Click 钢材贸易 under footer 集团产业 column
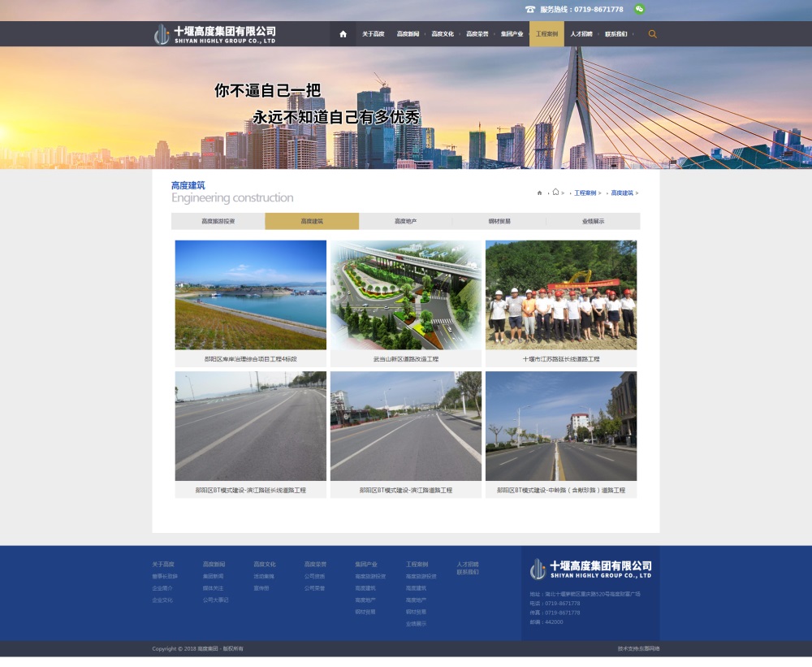The width and height of the screenshot is (812, 667). coord(365,612)
